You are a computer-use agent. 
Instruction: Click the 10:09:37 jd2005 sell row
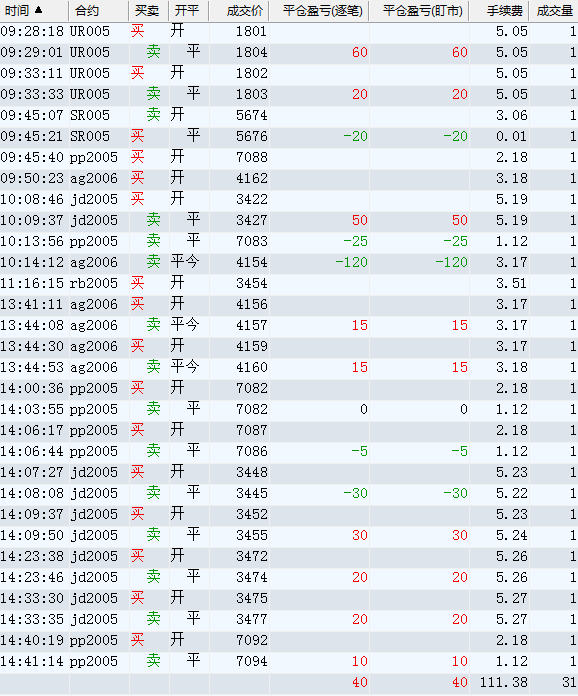pos(289,220)
